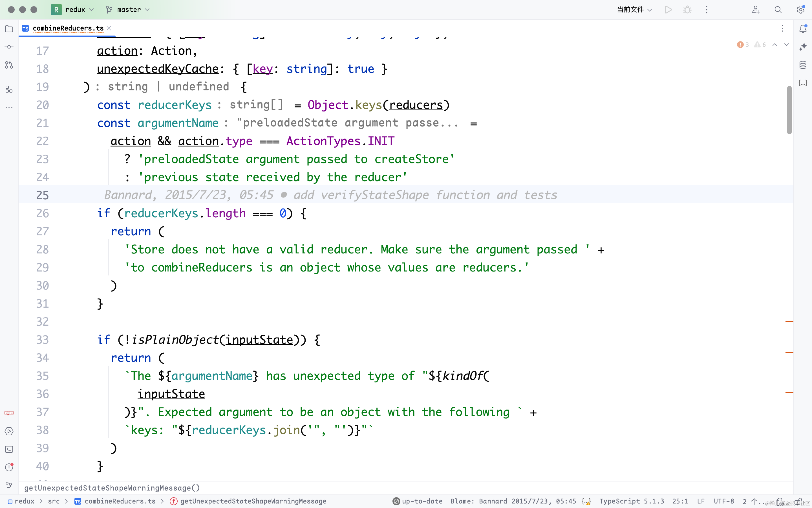Open the Notifications bell panel
Screen dimensions: 812x508
[803, 29]
